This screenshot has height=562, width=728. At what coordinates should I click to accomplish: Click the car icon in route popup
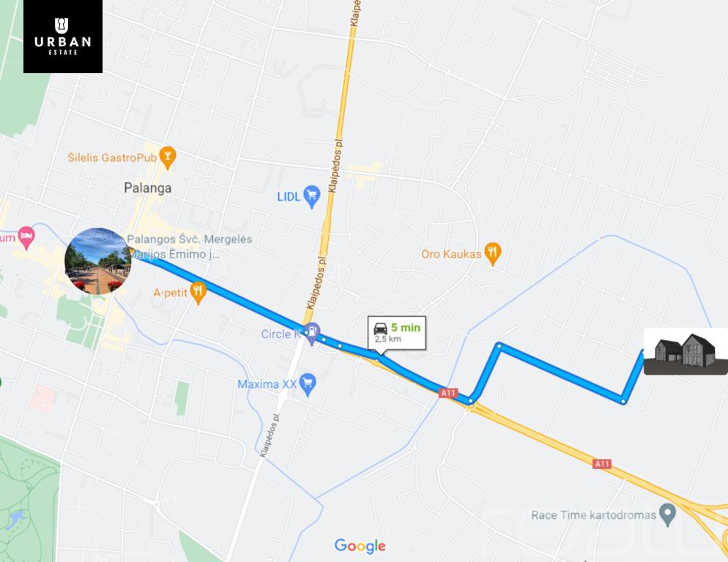coord(380,328)
